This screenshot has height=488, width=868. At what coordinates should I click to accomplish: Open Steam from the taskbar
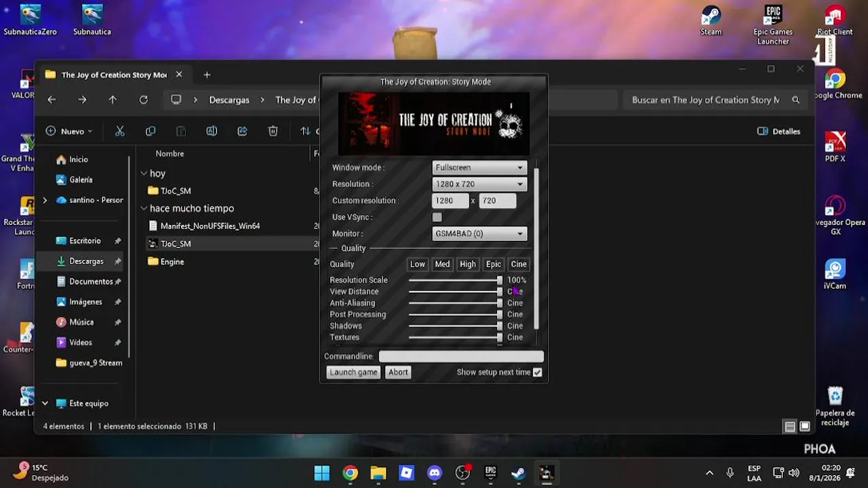(x=519, y=472)
